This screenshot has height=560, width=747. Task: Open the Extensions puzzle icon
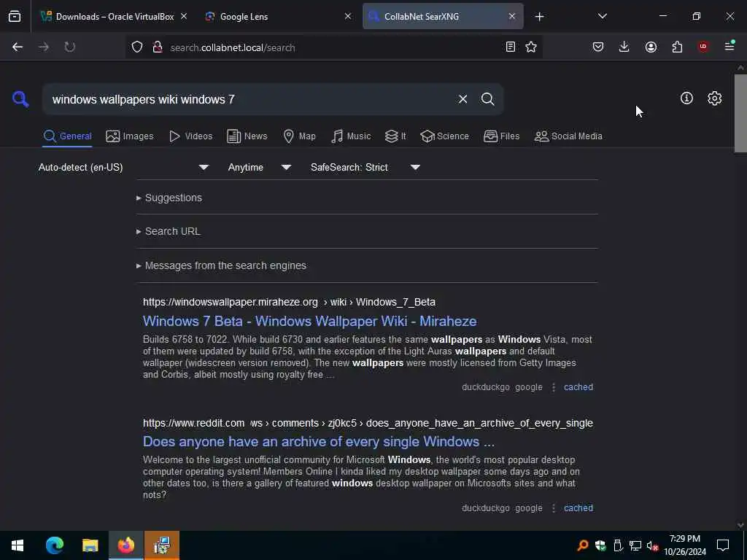677,47
